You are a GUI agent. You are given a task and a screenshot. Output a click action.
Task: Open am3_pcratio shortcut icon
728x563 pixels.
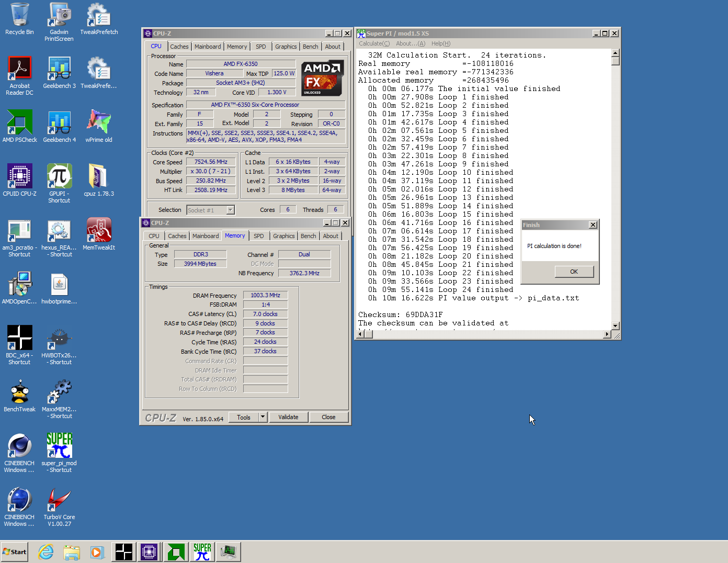click(x=19, y=238)
